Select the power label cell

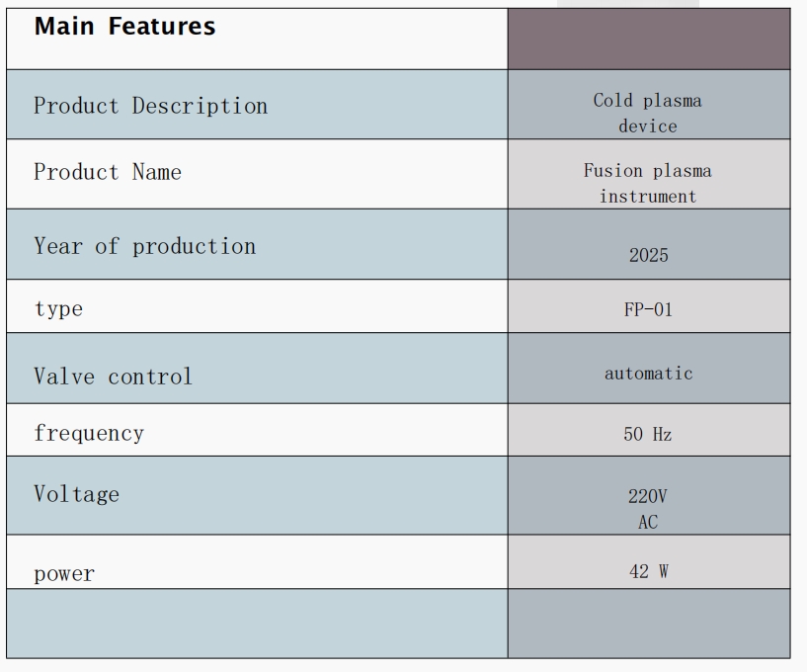pyautogui.click(x=257, y=561)
